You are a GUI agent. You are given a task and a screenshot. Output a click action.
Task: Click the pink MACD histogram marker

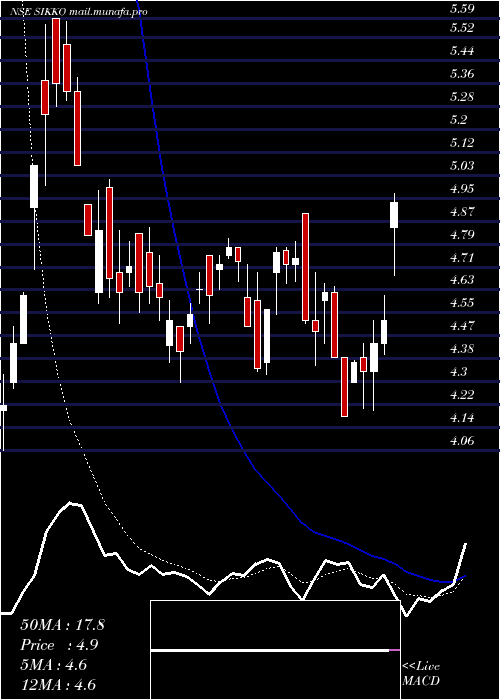(394, 651)
